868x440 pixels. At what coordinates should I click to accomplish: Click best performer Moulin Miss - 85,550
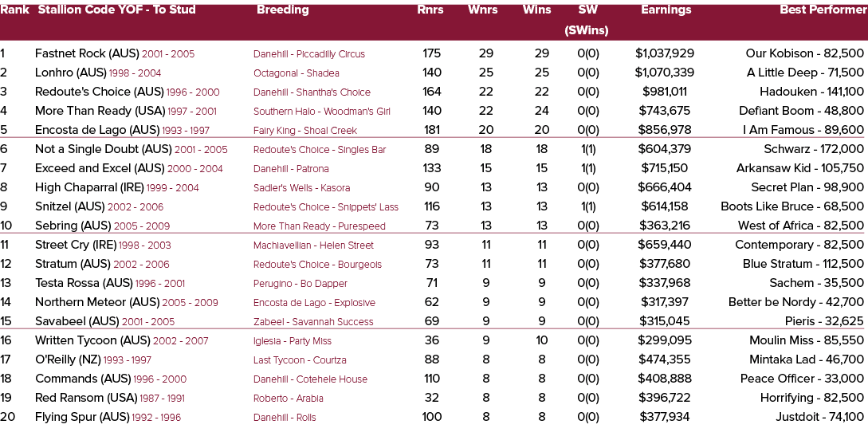(x=807, y=340)
